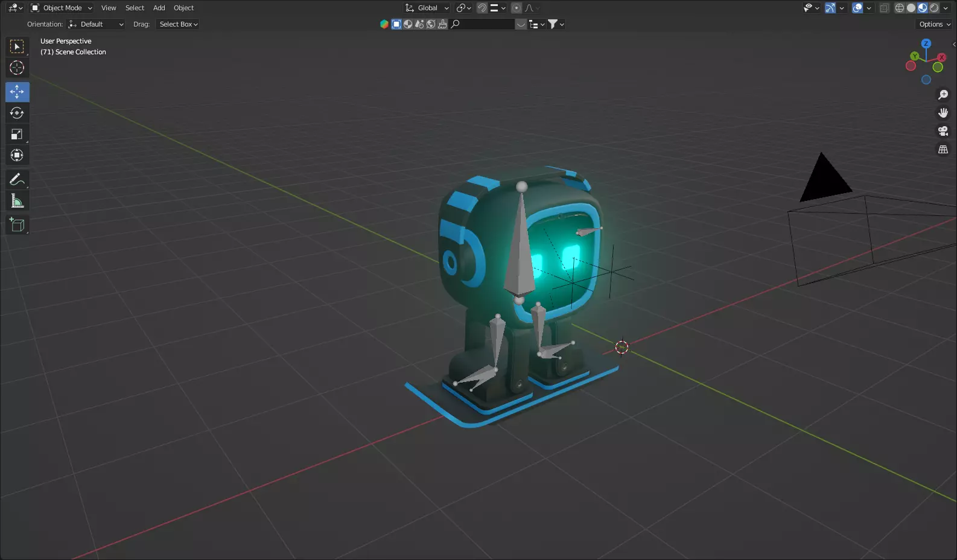Open the Drag Select Box dropdown
The image size is (957, 560).
pyautogui.click(x=178, y=24)
